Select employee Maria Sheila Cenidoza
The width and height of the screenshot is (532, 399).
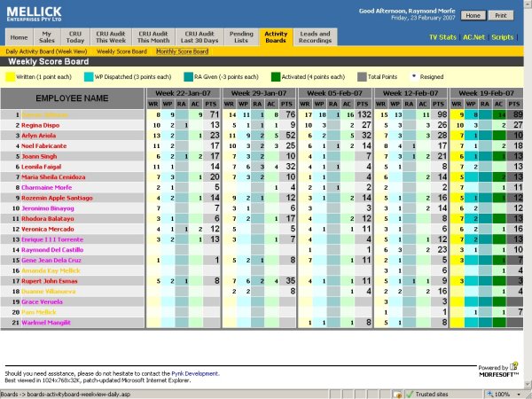53,177
